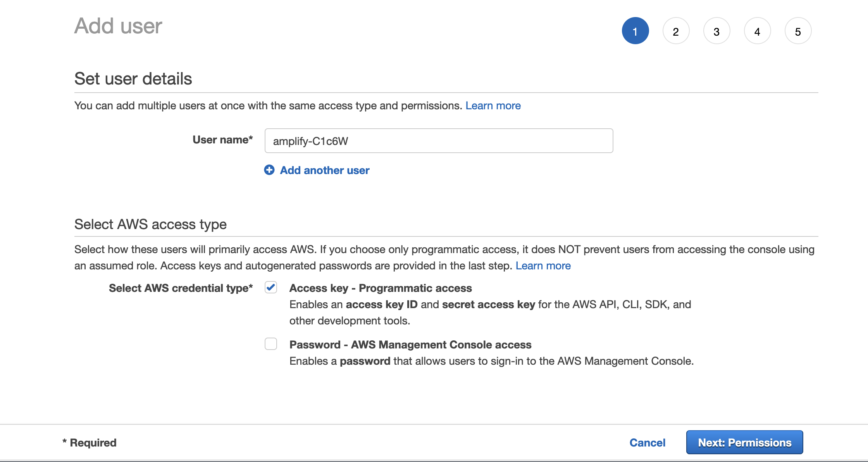This screenshot has height=462, width=868.
Task: Click the Access key - Programmatic access label
Action: pos(381,288)
